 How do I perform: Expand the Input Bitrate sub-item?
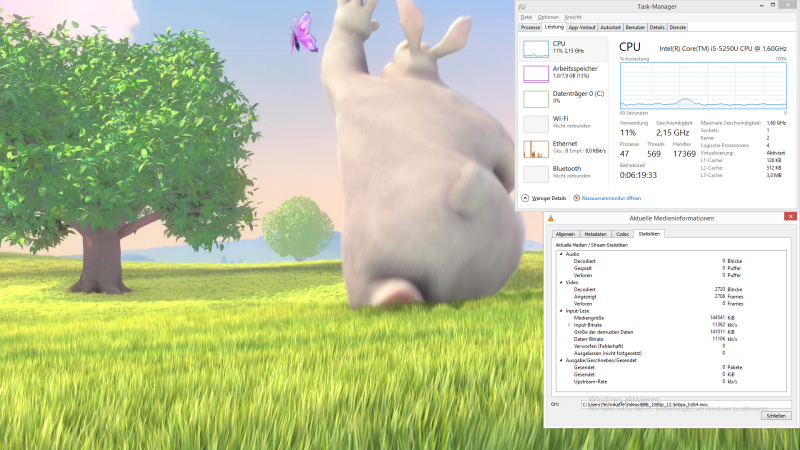click(569, 325)
